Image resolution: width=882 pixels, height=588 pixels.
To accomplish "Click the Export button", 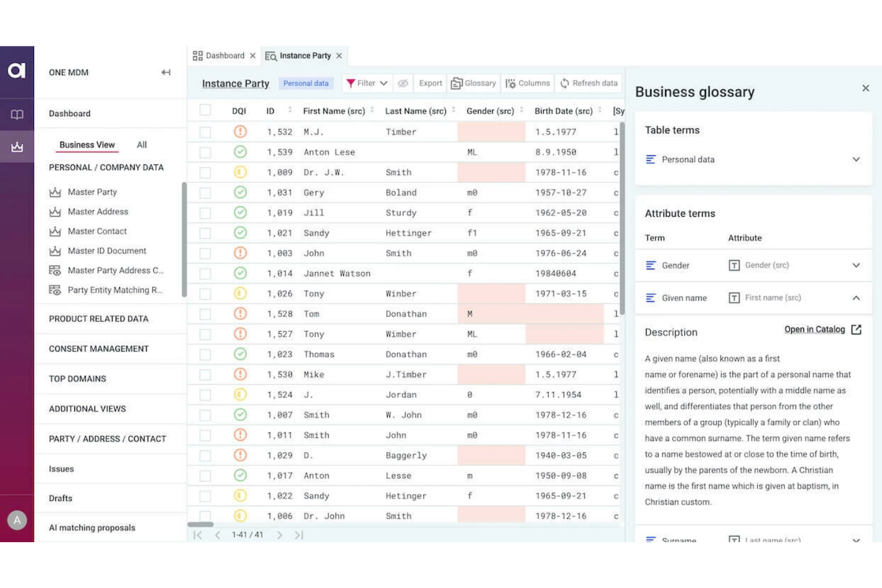I will [x=430, y=83].
